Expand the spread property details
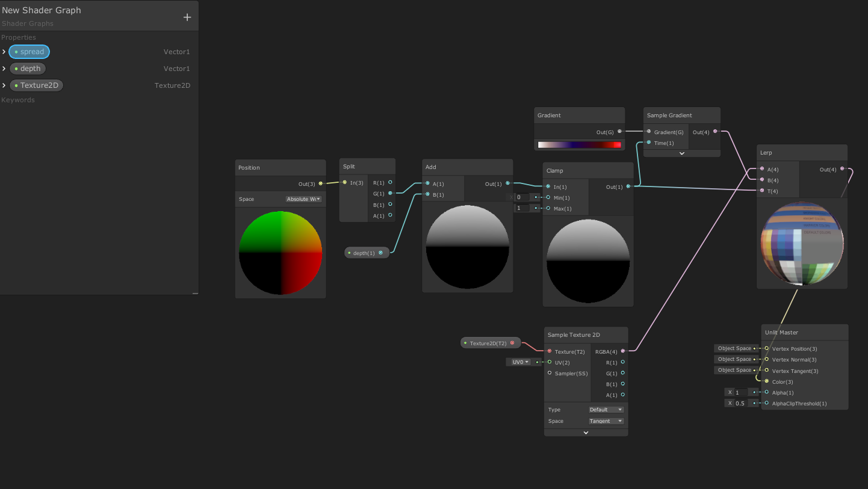This screenshot has width=868, height=489. pos(4,51)
